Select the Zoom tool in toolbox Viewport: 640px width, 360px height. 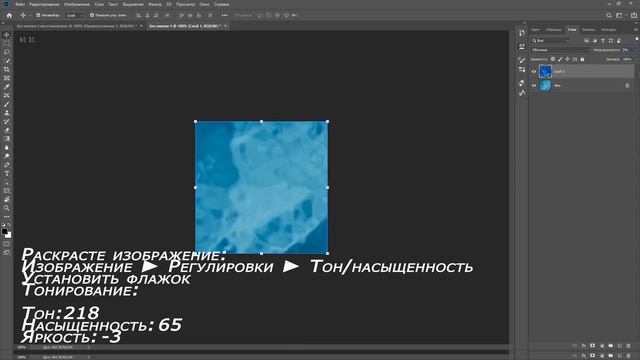click(7, 208)
